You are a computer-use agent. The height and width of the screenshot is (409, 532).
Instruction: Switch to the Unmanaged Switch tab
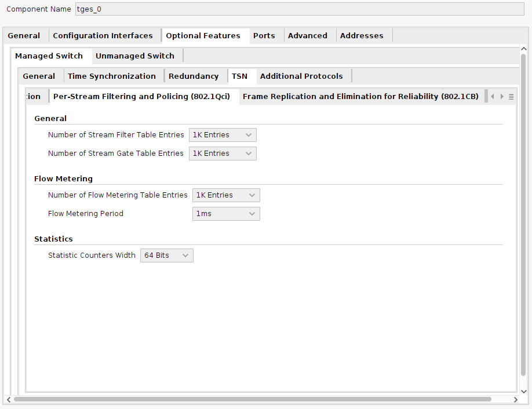pyautogui.click(x=134, y=56)
